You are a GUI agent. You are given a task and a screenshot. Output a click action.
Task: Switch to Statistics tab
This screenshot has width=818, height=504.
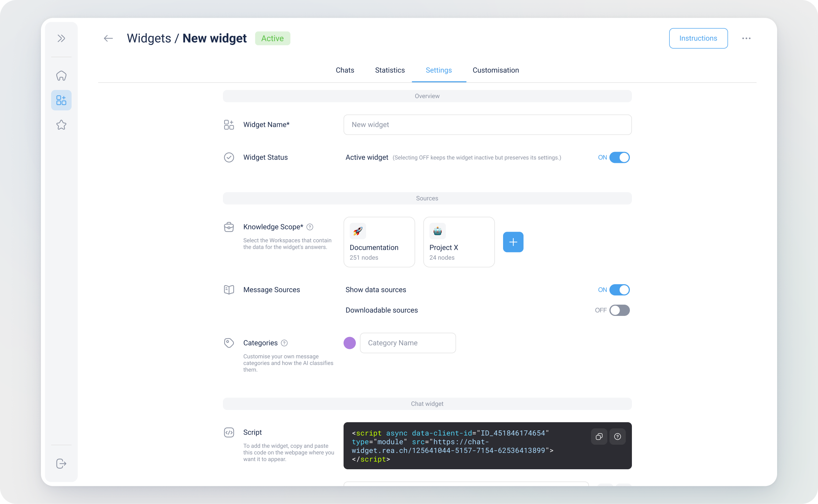click(x=390, y=70)
